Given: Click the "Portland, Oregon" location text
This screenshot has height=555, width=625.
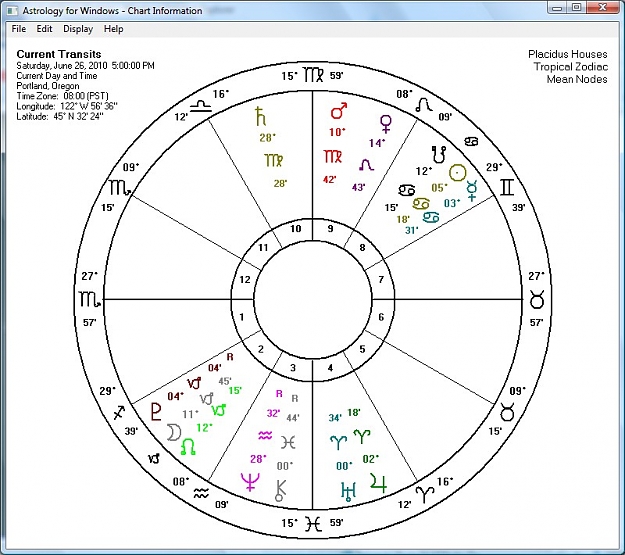Looking at the screenshot, I should tap(48, 86).
